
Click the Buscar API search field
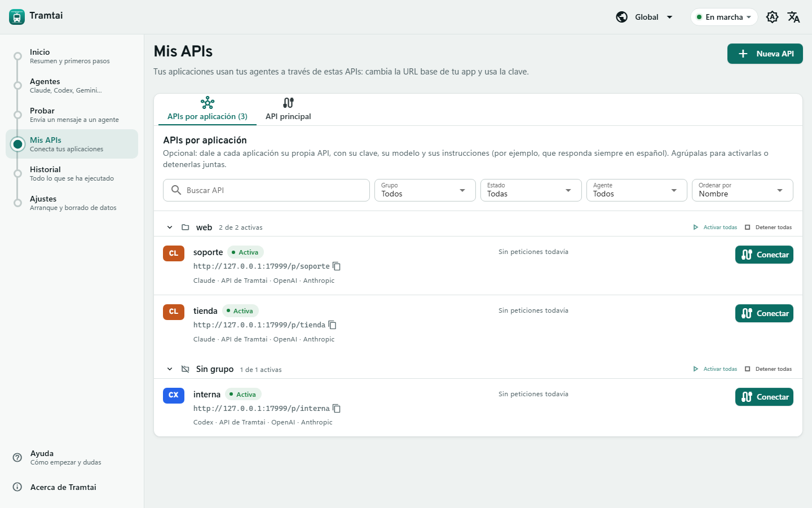click(266, 190)
